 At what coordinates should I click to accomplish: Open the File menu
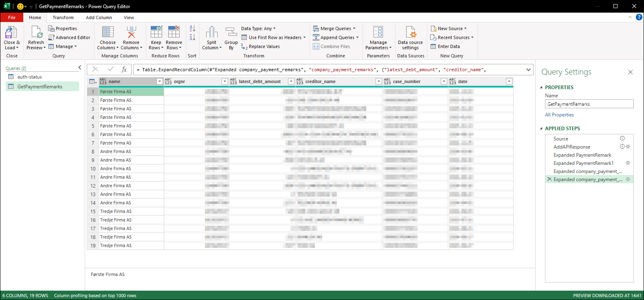click(12, 18)
